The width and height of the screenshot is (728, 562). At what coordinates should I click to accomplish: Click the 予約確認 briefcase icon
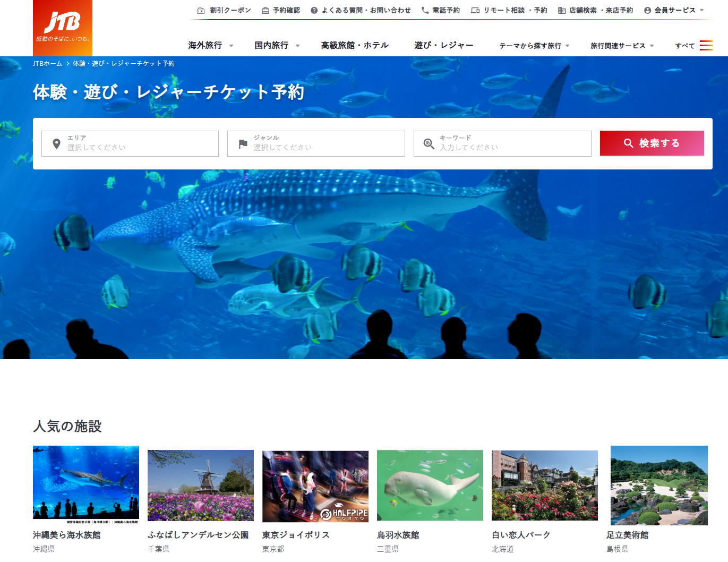pos(265,10)
